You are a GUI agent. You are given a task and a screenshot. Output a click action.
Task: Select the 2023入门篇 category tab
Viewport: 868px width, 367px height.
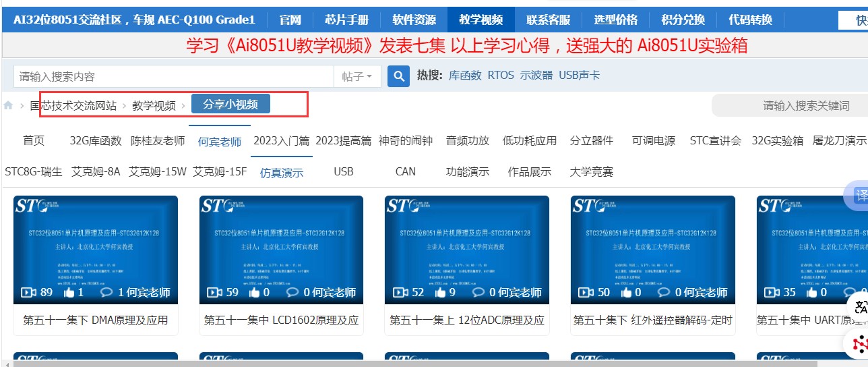point(282,140)
